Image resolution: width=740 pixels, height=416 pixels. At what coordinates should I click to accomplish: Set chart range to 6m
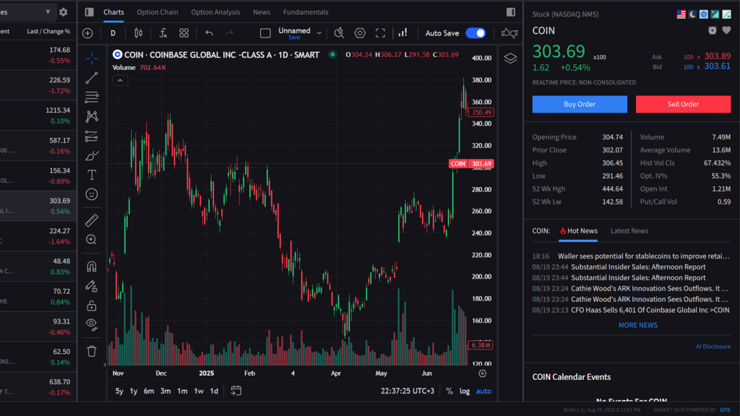point(149,391)
